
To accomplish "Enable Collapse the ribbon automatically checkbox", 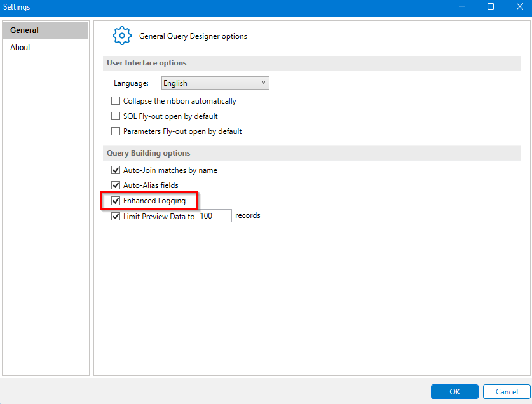I will click(x=116, y=101).
